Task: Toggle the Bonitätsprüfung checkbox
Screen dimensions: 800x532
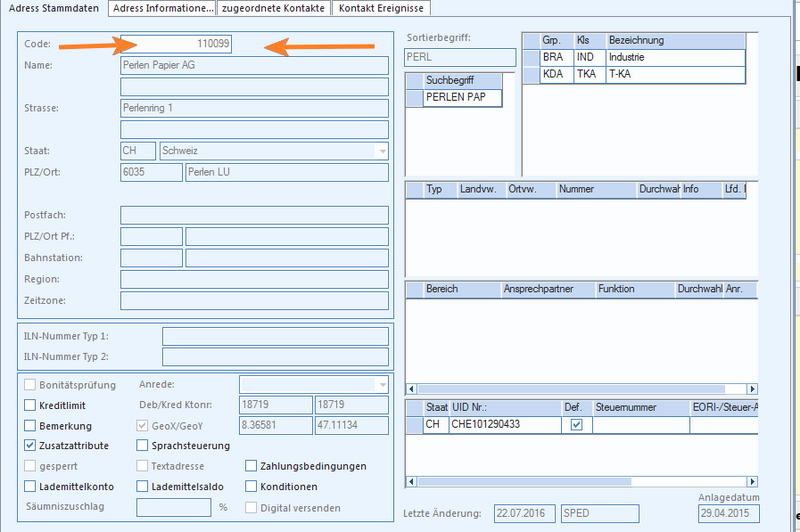Action: click(30, 385)
